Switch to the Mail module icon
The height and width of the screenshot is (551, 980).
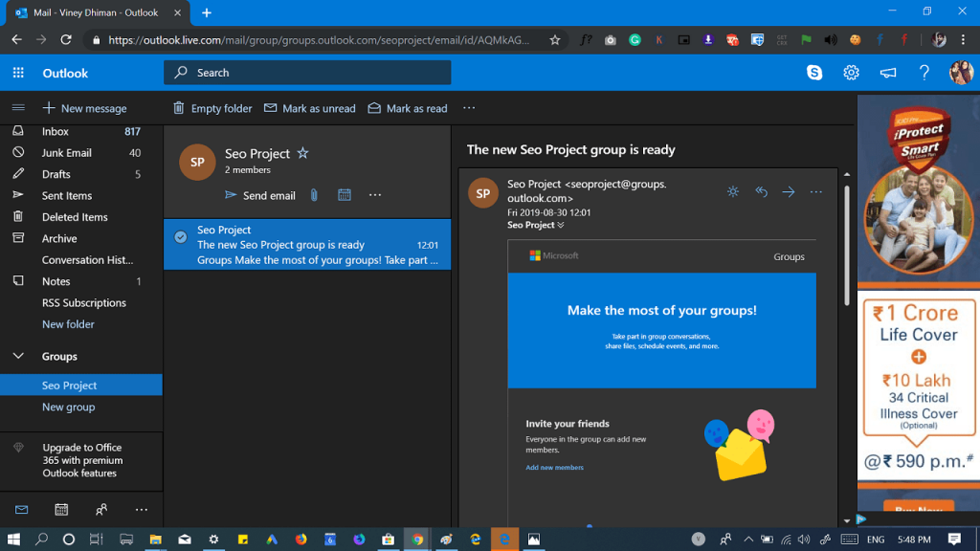21,510
